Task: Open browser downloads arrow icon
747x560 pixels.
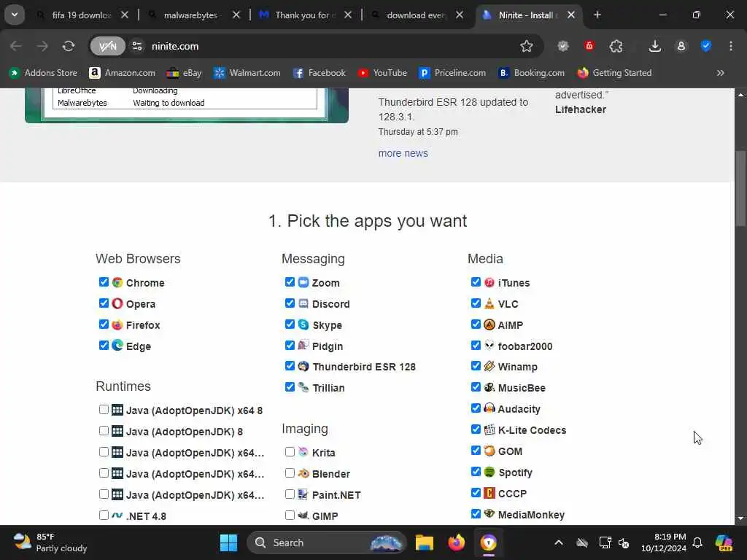Action: tap(655, 46)
